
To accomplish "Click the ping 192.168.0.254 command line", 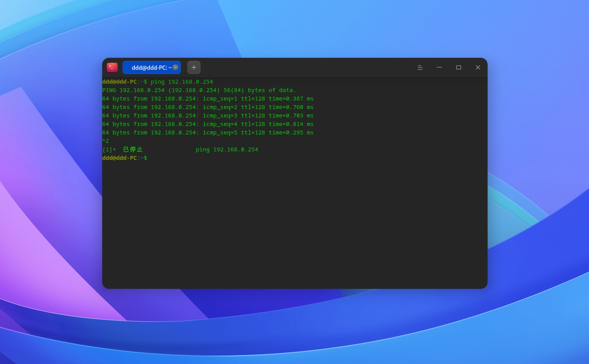I will 158,82.
